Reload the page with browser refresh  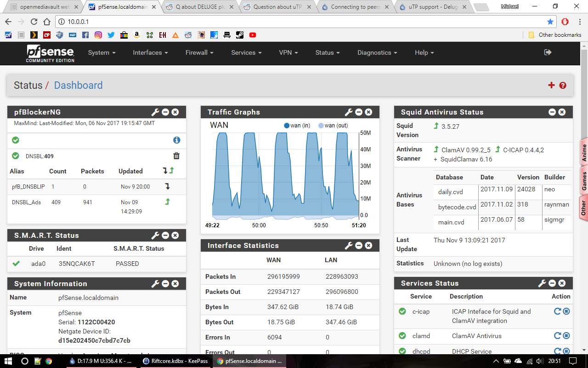[x=34, y=22]
